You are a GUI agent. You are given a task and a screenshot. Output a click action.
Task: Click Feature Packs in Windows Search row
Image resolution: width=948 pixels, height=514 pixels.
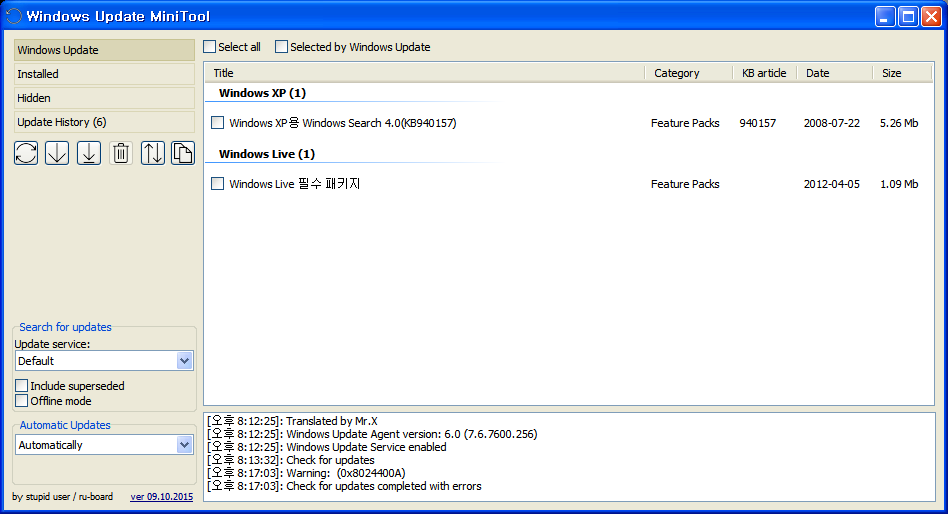[x=685, y=123]
